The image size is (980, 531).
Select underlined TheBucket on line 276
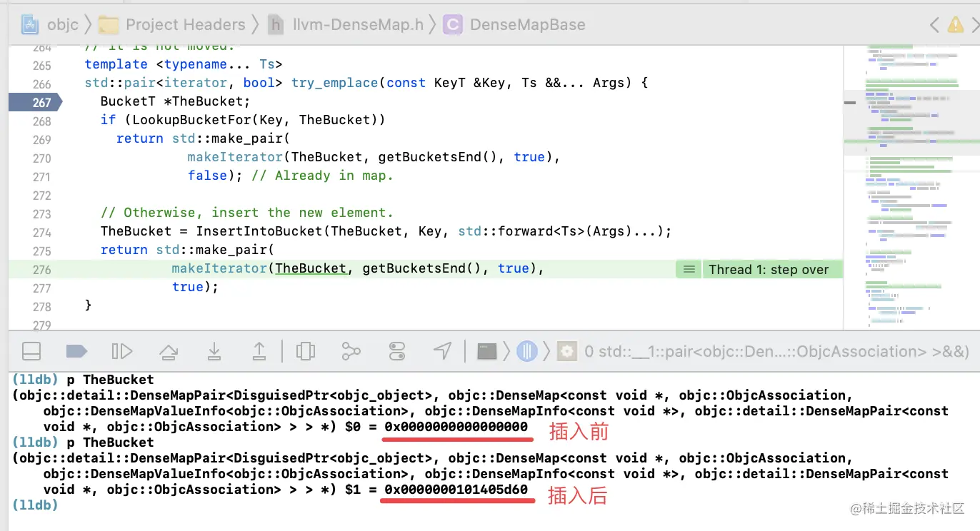coord(311,268)
